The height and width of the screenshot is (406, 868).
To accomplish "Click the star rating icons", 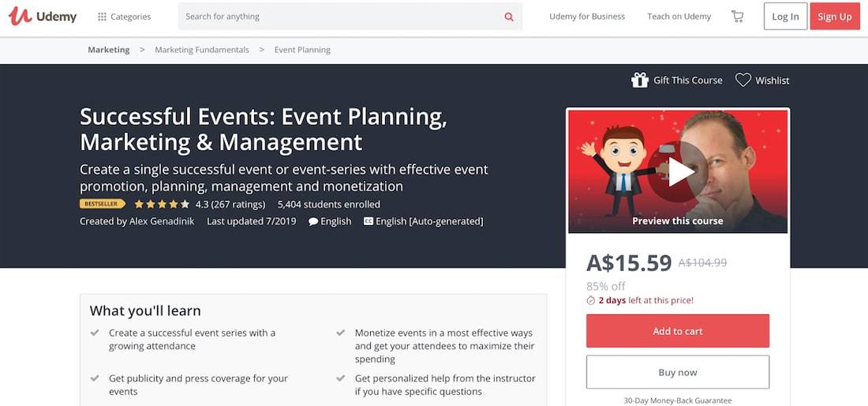I will tap(162, 205).
